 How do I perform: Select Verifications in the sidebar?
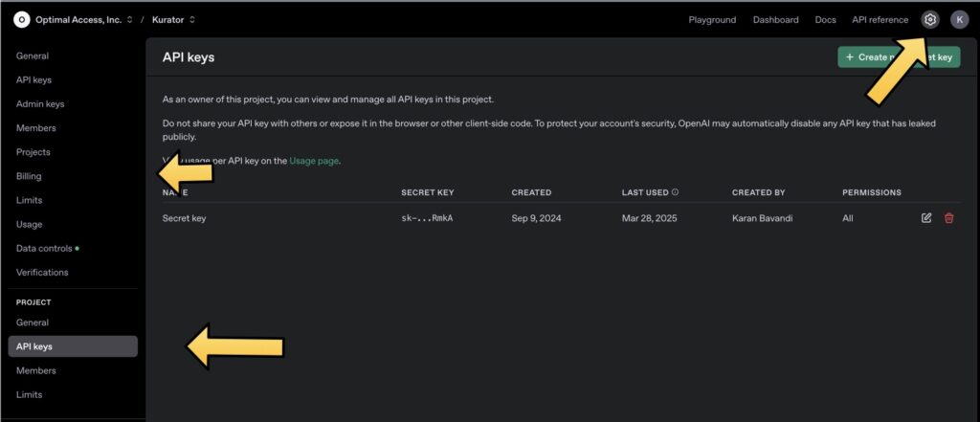click(x=42, y=272)
